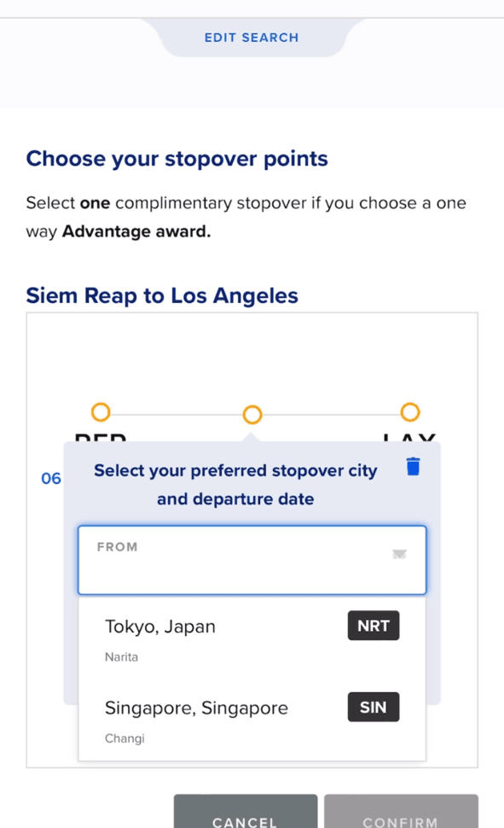Image resolution: width=504 pixels, height=828 pixels.
Task: Tap the Choose your stopover points heading
Action: pos(177,159)
